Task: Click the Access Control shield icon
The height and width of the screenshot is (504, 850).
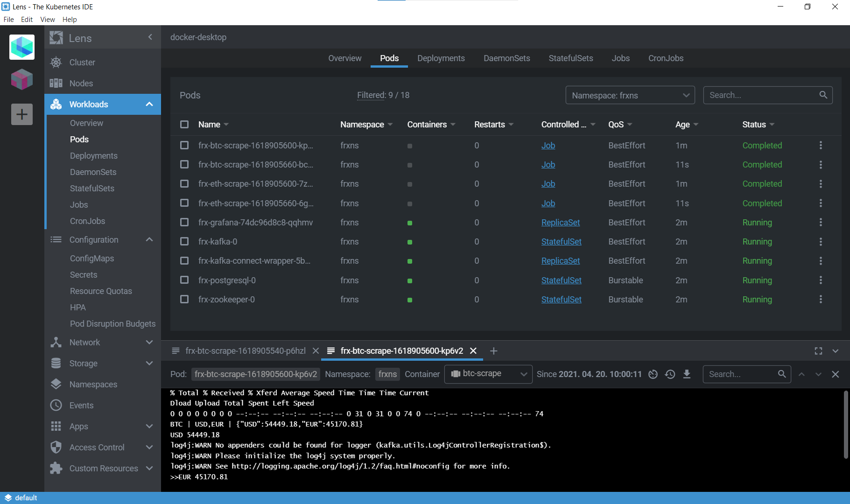Action: (56, 447)
